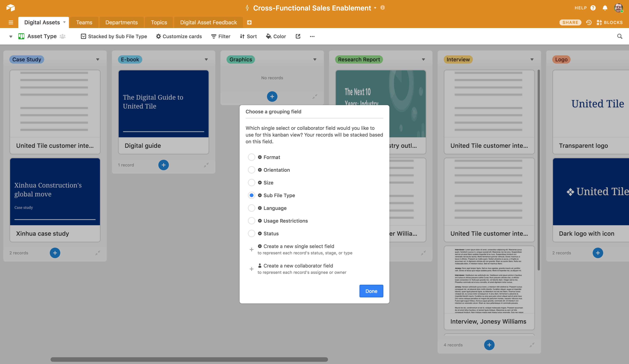Expand the base title dropdown arrow

(375, 8)
